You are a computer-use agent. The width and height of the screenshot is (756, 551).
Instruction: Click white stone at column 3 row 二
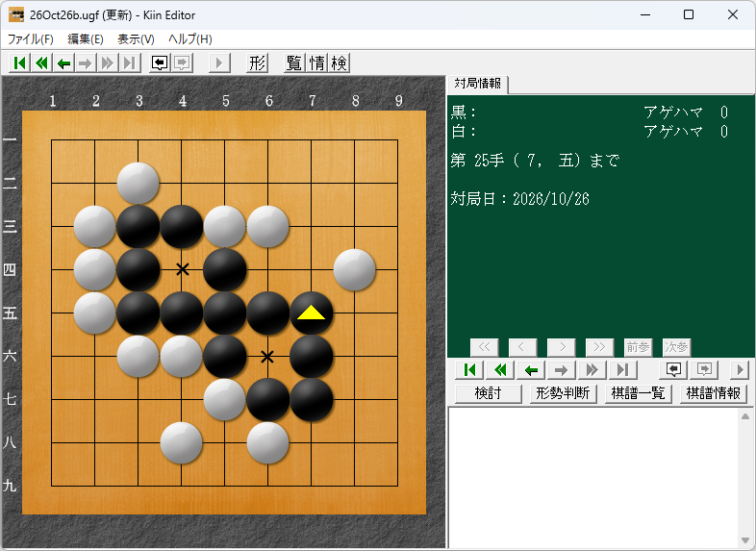(139, 183)
